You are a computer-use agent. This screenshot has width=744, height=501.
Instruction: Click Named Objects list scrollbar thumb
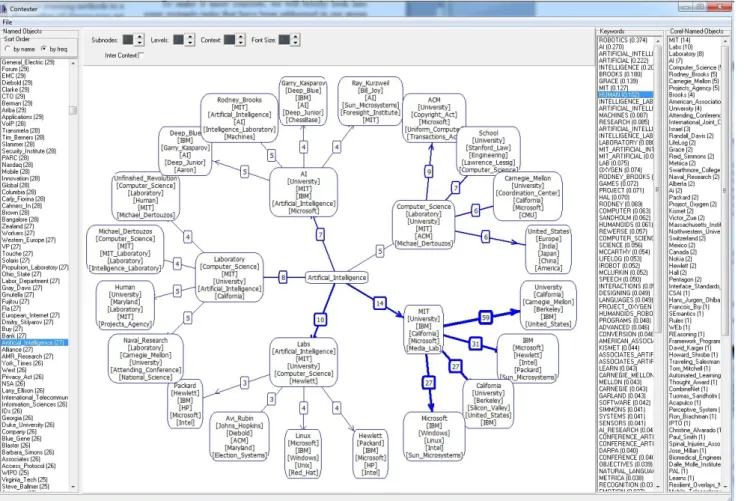point(73,111)
